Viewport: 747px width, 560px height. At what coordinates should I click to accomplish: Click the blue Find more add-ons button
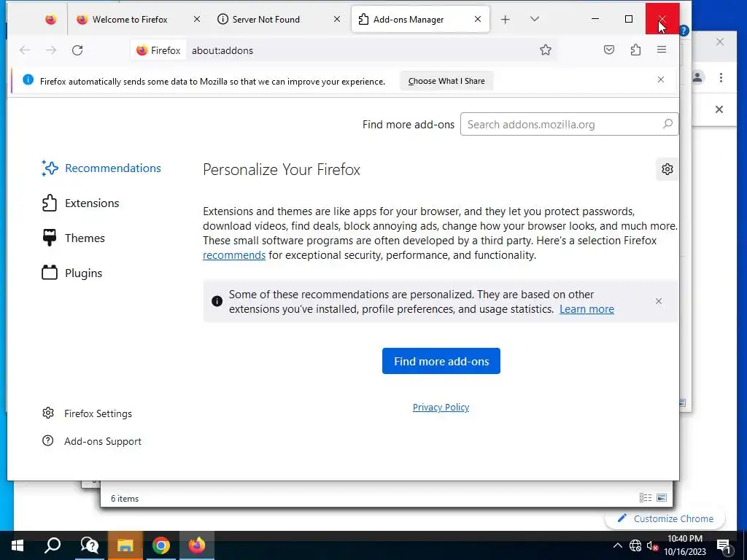pos(441,361)
